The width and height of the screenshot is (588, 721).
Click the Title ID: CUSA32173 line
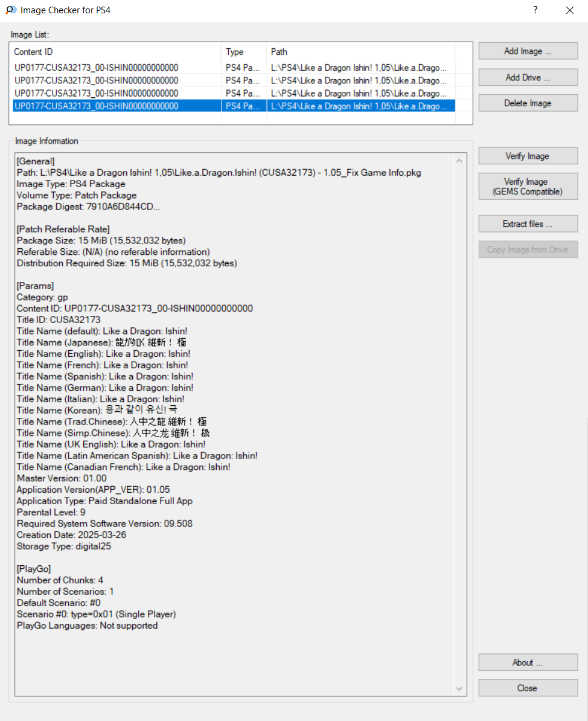(59, 320)
